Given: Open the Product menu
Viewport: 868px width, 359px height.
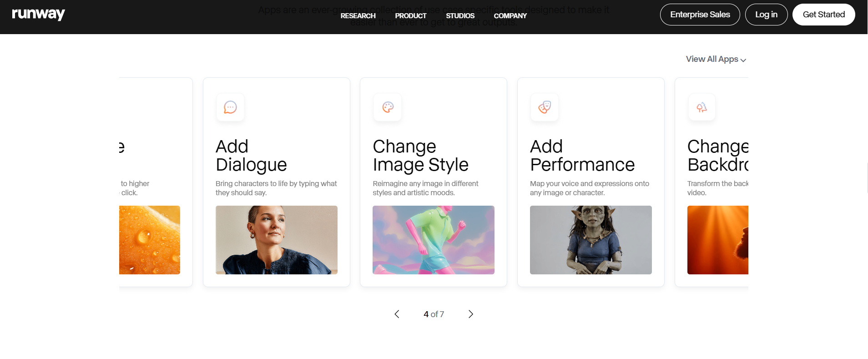Looking at the screenshot, I should 411,15.
